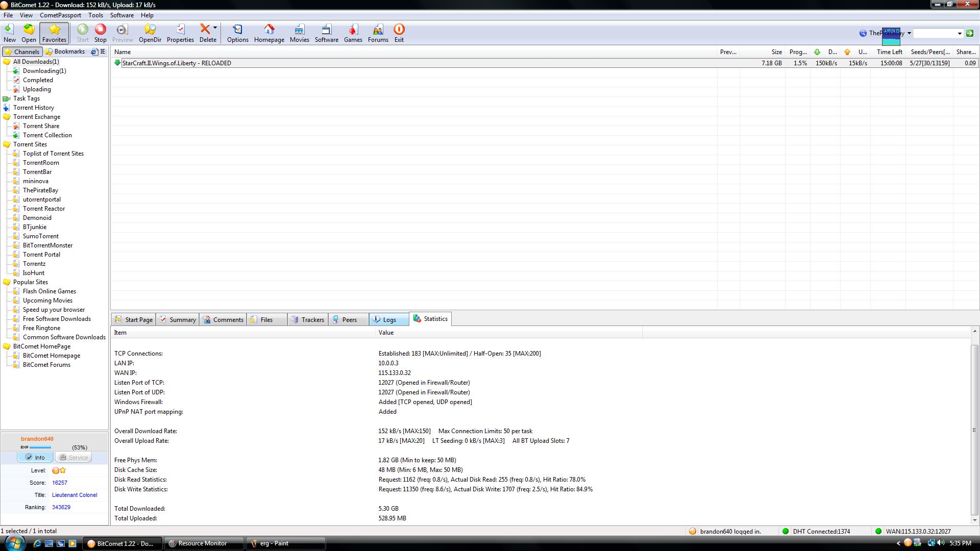Open the brandon640 account name link
Image resolution: width=980 pixels, height=551 pixels.
pos(37,439)
